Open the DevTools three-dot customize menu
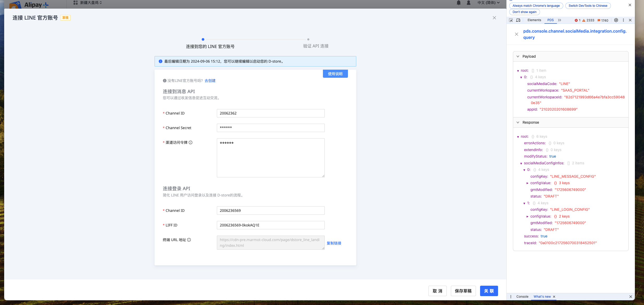This screenshot has width=644, height=305. [x=623, y=20]
